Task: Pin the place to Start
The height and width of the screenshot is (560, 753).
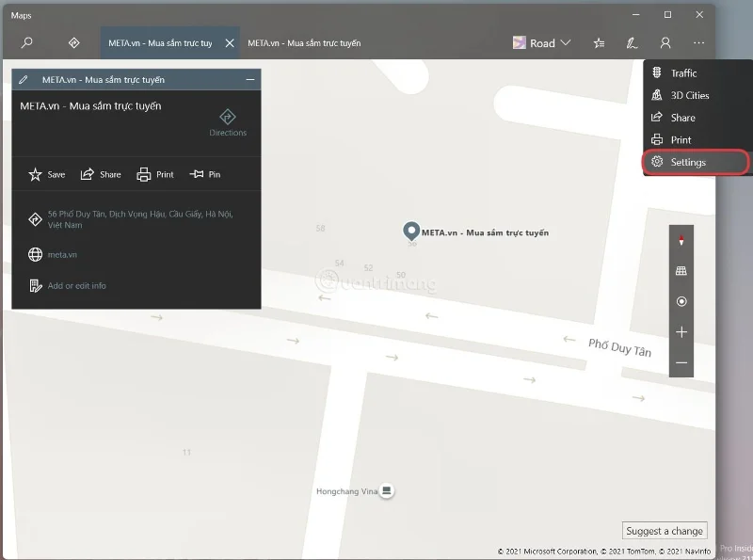Action: pos(205,174)
